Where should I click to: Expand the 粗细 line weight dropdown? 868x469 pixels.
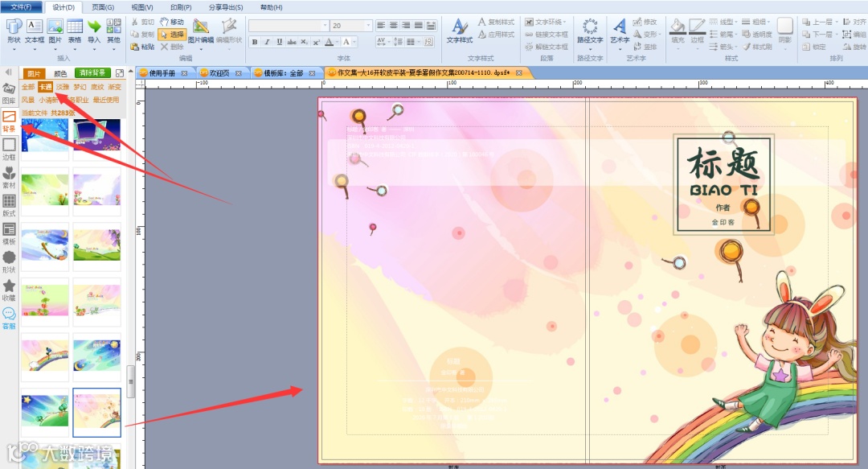(x=769, y=23)
